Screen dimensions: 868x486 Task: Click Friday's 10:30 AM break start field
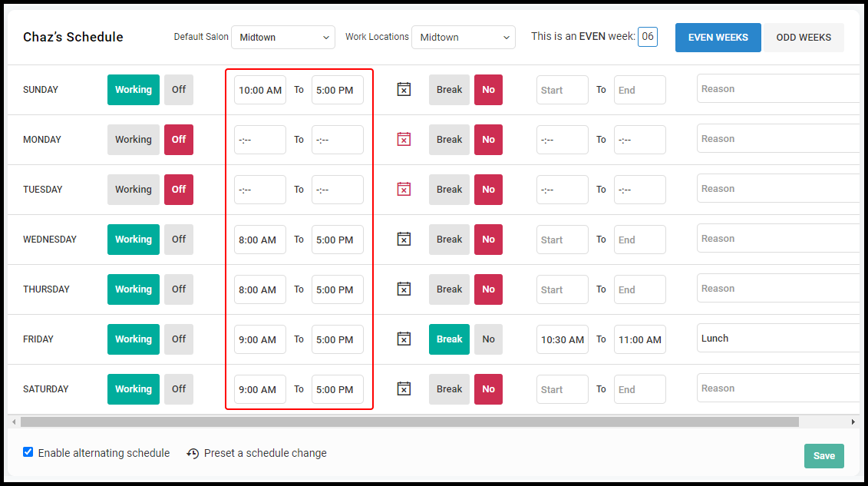pos(562,339)
